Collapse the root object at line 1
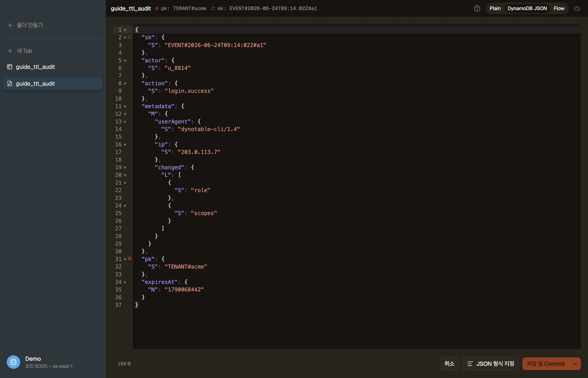588x378 pixels. tap(125, 30)
